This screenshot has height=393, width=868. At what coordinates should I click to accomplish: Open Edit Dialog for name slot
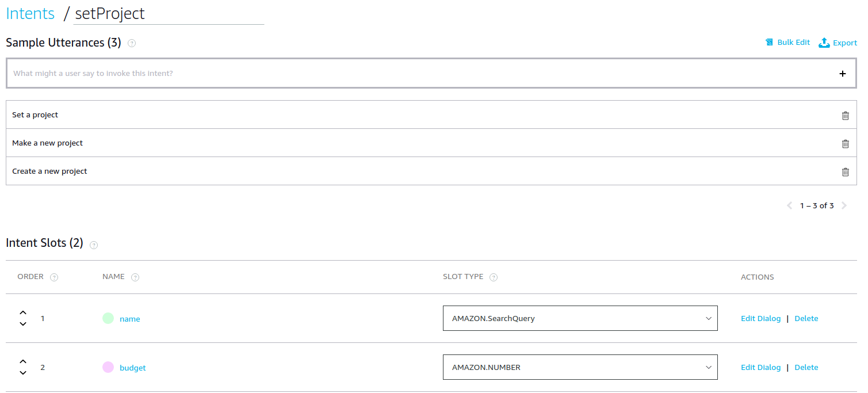(760, 318)
